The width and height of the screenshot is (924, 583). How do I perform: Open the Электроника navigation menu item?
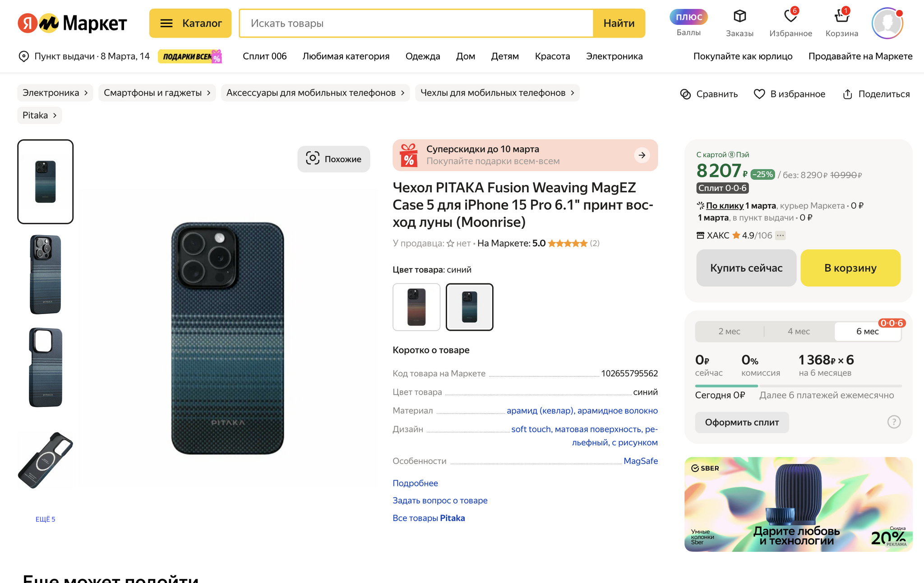click(x=614, y=56)
